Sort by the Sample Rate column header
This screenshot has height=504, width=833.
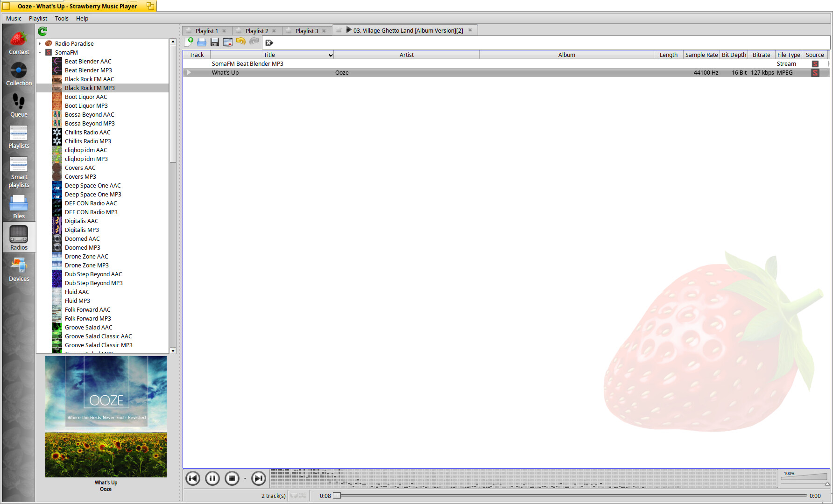point(701,55)
